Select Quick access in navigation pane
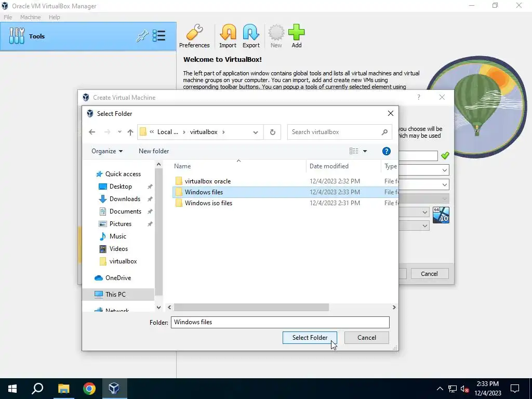This screenshot has width=532, height=399. (123, 174)
